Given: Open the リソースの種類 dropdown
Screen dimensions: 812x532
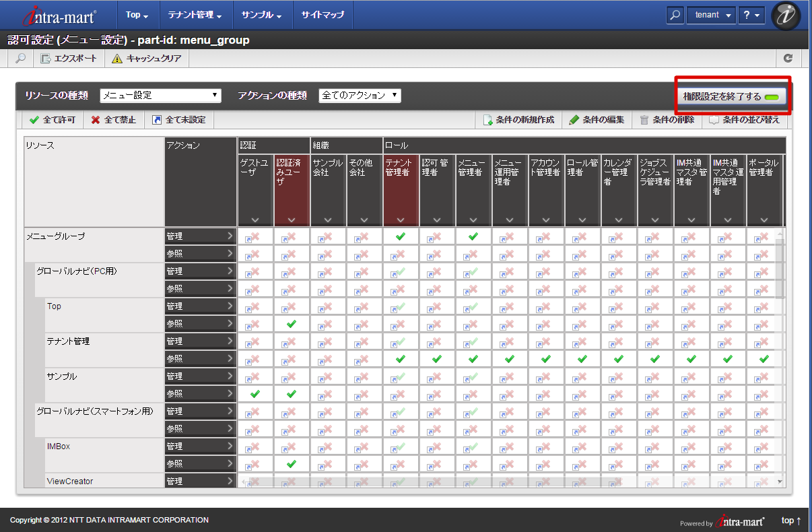Looking at the screenshot, I should (160, 96).
